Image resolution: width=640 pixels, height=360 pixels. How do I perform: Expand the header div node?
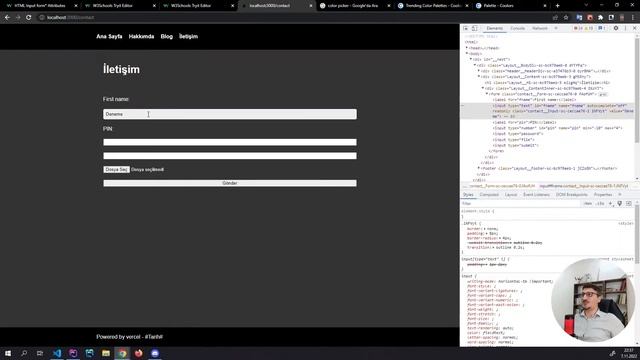pos(479,71)
